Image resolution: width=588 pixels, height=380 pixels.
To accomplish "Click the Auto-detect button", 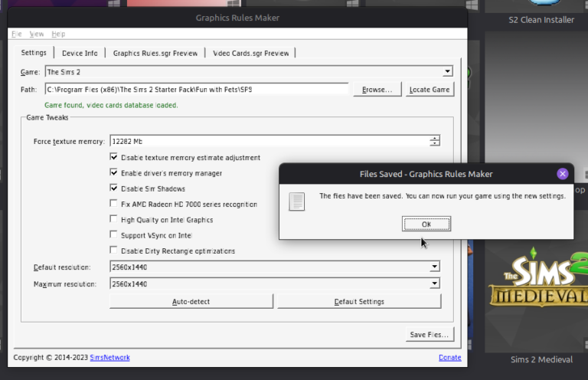I will click(x=191, y=301).
